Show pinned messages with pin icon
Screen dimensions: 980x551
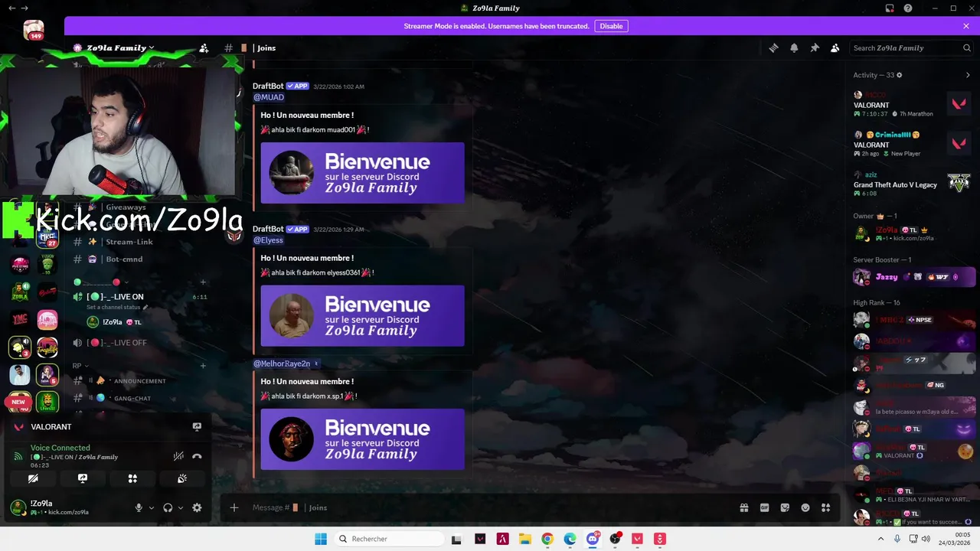point(815,47)
